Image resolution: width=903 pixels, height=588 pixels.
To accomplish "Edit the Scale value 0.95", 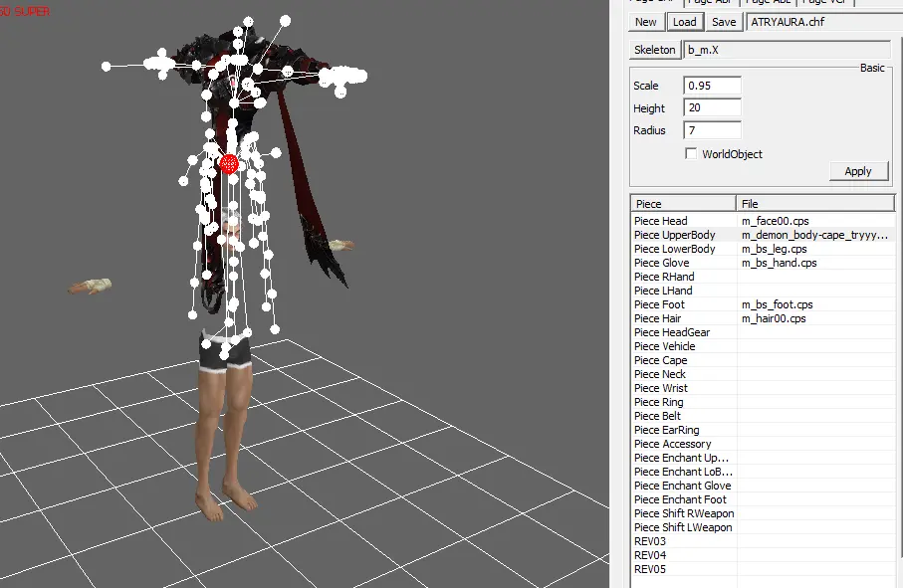I will coord(713,86).
